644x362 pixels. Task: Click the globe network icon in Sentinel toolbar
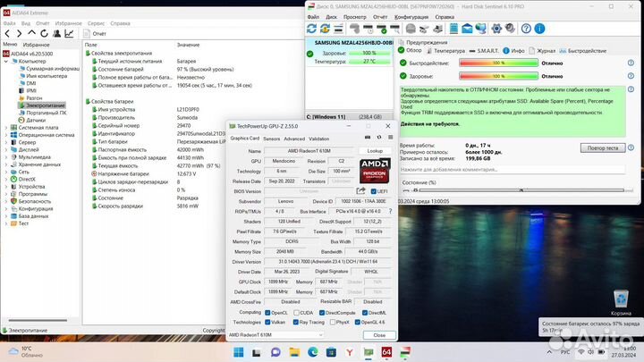coord(480,29)
